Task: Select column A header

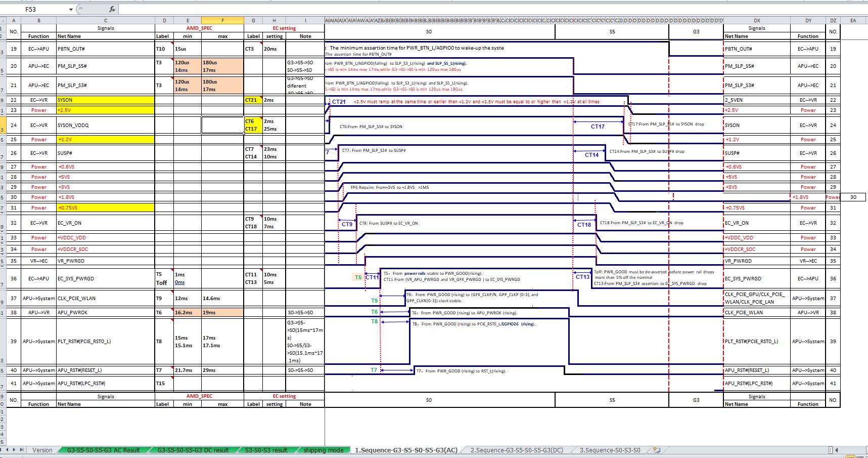Action: click(x=14, y=21)
